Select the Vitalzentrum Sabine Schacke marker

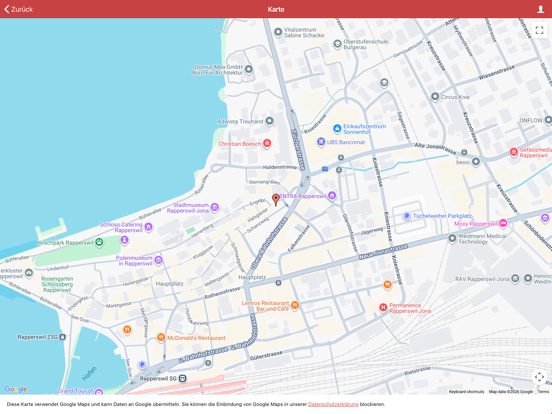tap(278, 32)
